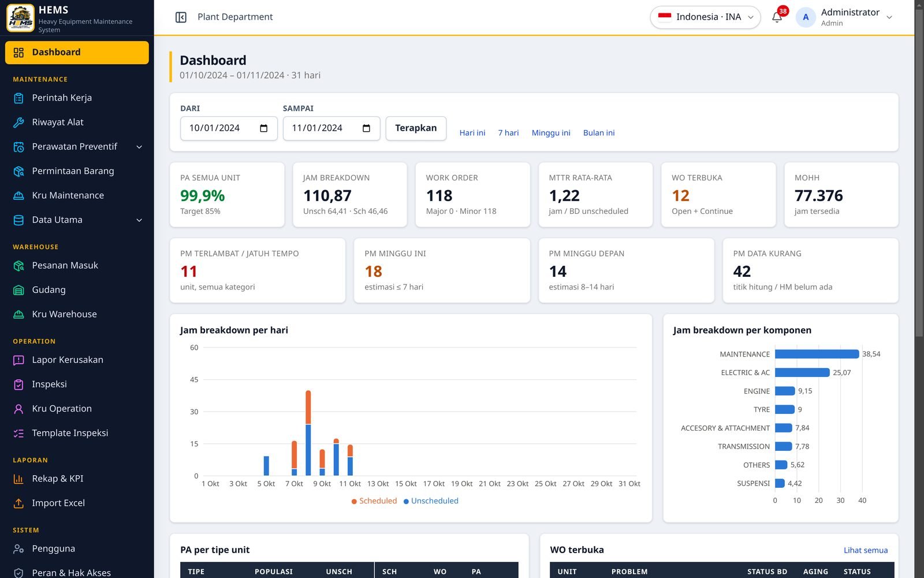Screen dimensions: 924x578
Task: Open calendar picker in DARI date field
Action: (264, 128)
